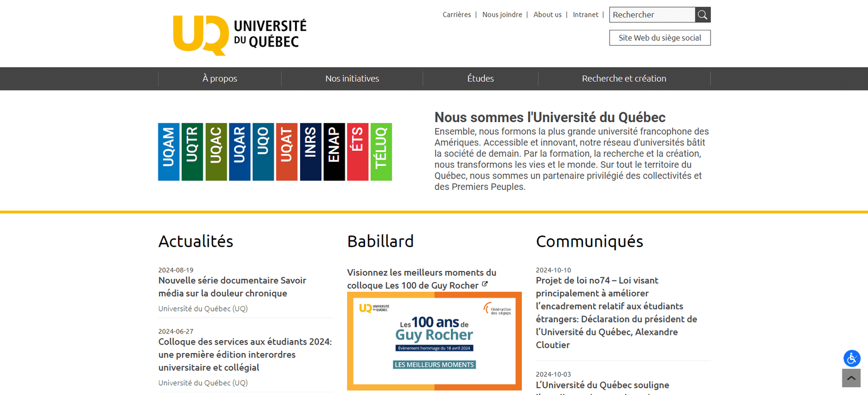This screenshot has width=868, height=395.
Task: Open Projet de loi no74 communiqué
Action: (617, 313)
